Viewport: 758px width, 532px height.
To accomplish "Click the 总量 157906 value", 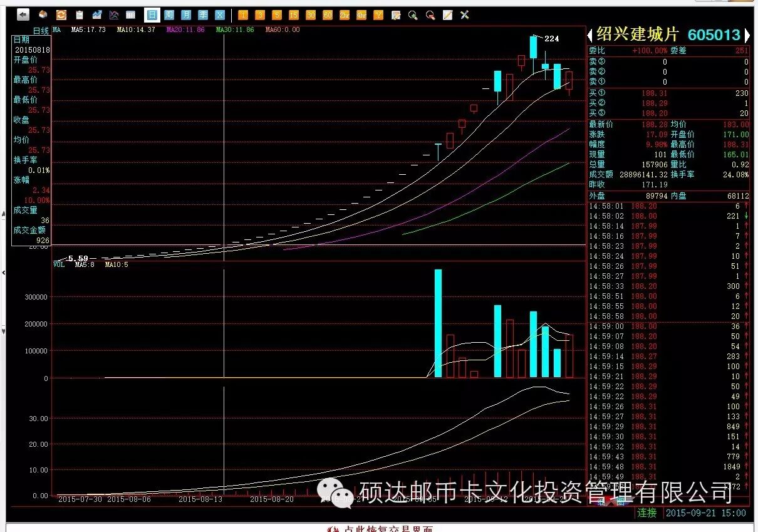I will pos(655,164).
